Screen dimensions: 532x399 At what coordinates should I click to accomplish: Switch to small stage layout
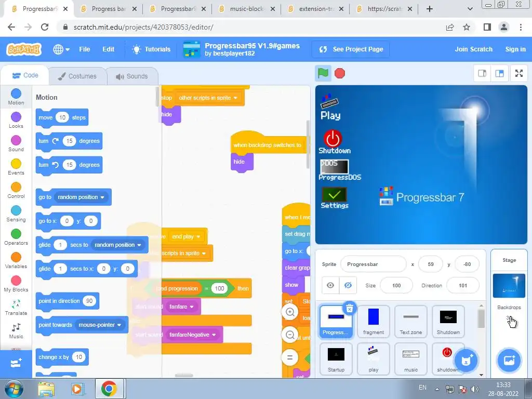(482, 73)
